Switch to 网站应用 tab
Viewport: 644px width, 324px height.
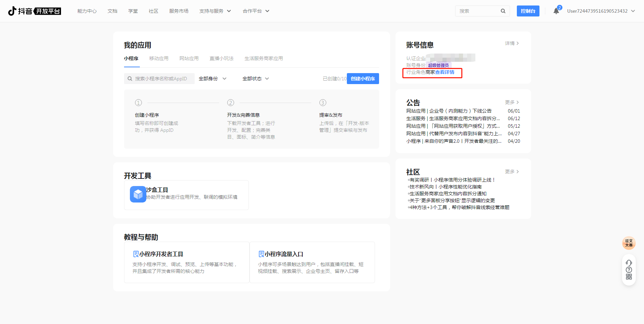coord(189,58)
